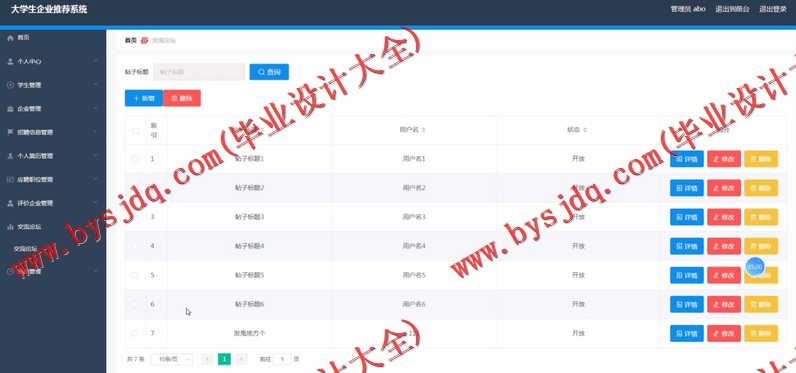Click the blue 查询 search button

pyautogui.click(x=269, y=72)
